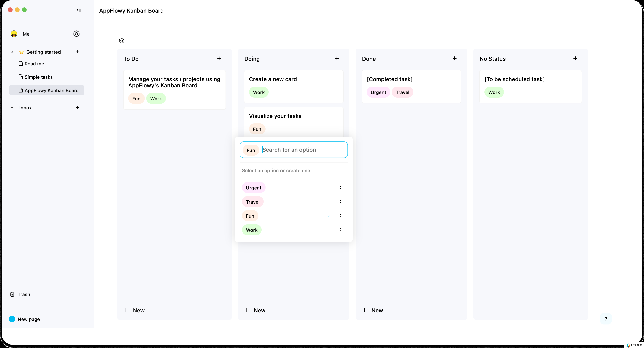
Task: Add card via Done header plus
Action: coord(454,58)
